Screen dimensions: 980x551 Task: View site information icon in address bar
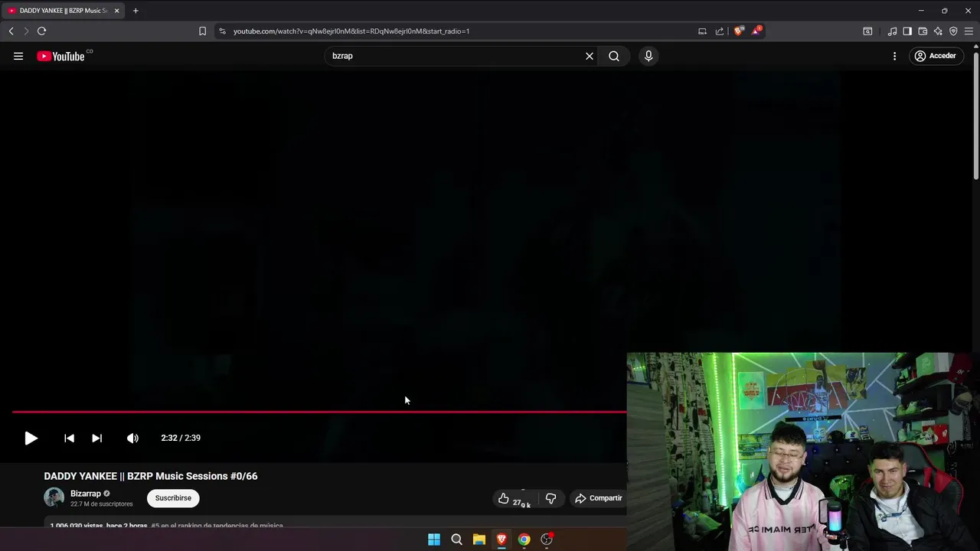(x=222, y=31)
